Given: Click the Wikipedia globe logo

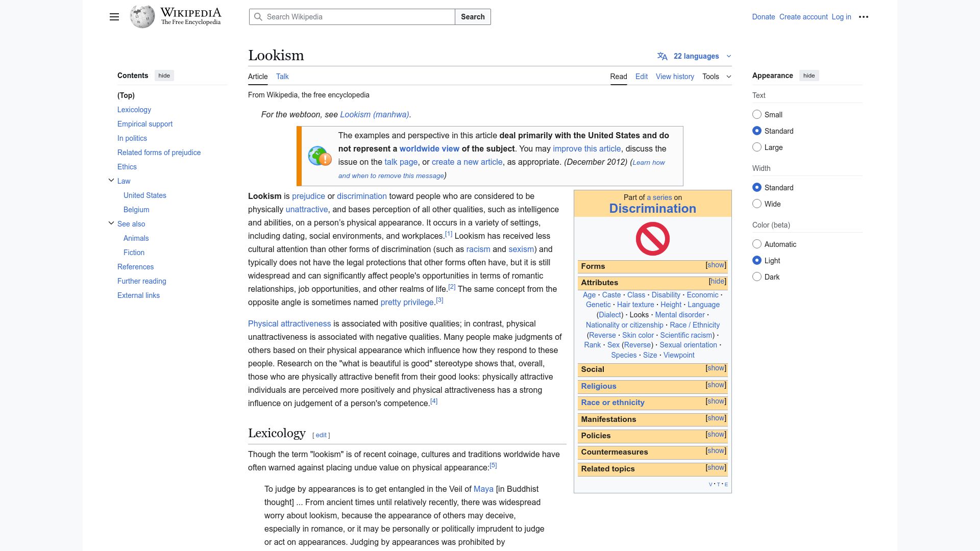Looking at the screenshot, I should point(142,17).
